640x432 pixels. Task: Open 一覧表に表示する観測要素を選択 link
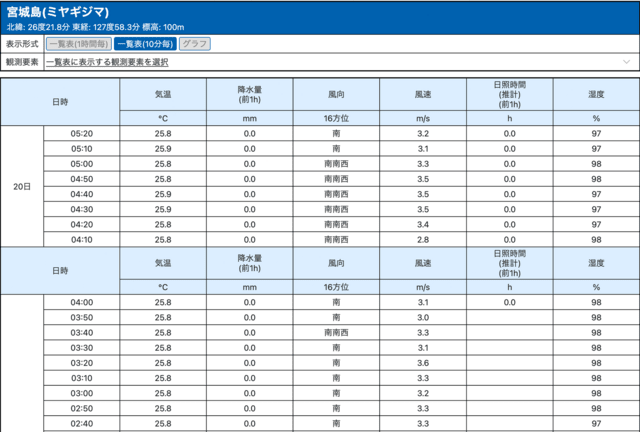click(107, 62)
